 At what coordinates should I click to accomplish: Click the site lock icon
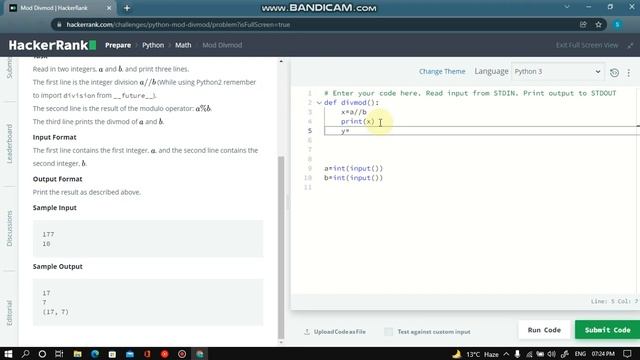(x=59, y=24)
